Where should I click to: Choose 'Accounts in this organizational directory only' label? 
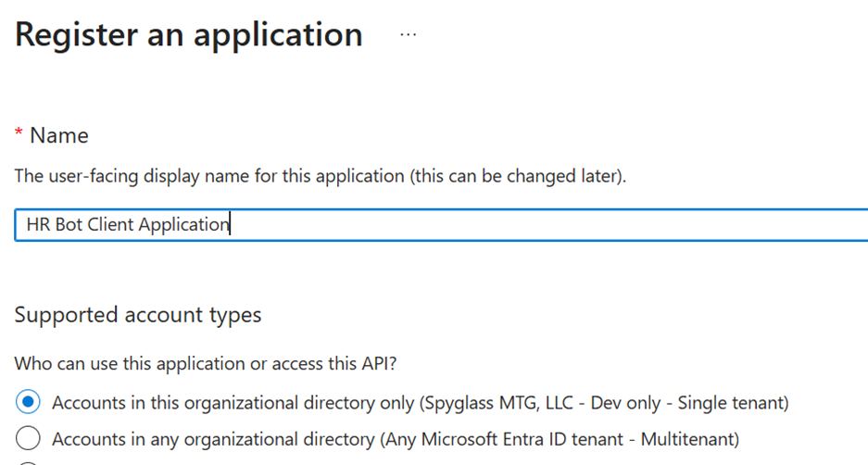pos(233,403)
